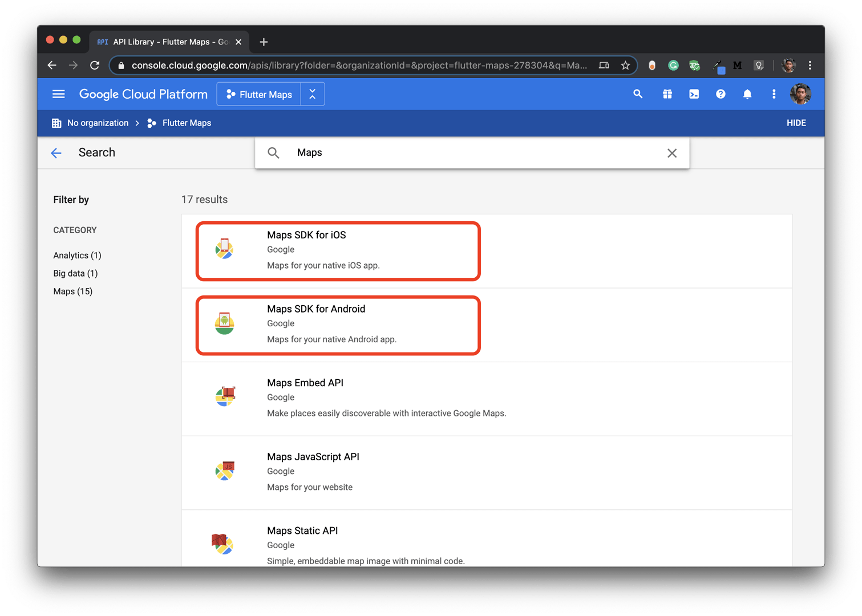Click the magnifier icon in the search box

click(274, 153)
